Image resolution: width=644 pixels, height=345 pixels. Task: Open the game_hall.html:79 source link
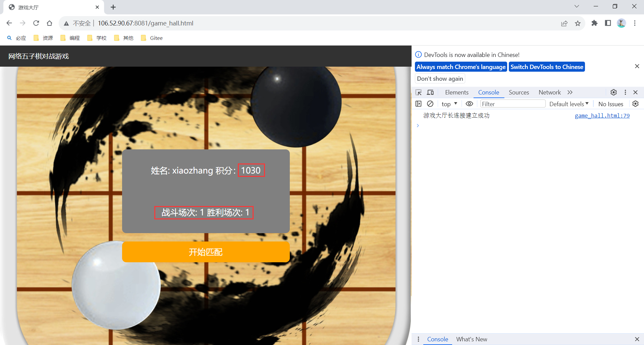(602, 116)
